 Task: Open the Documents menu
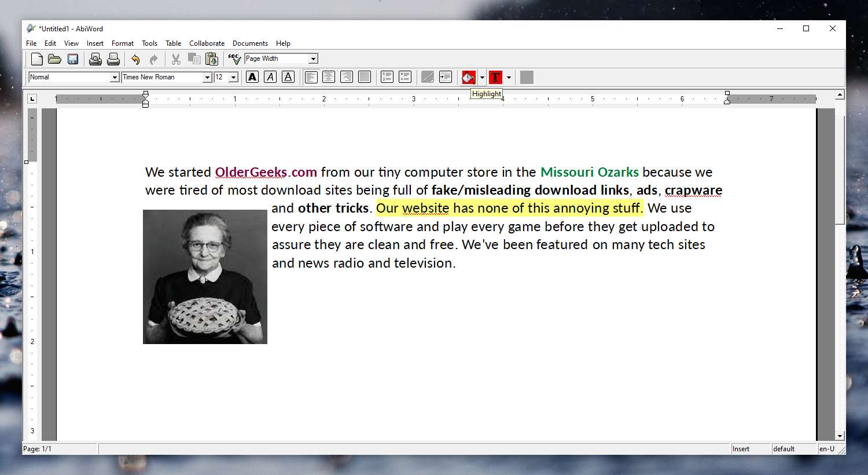(250, 43)
